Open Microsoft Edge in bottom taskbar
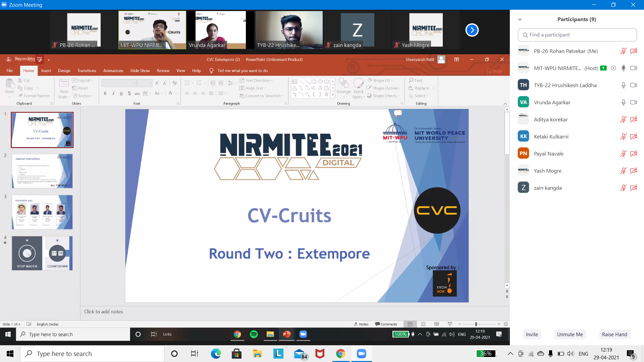This screenshot has height=362, width=644. point(216,354)
